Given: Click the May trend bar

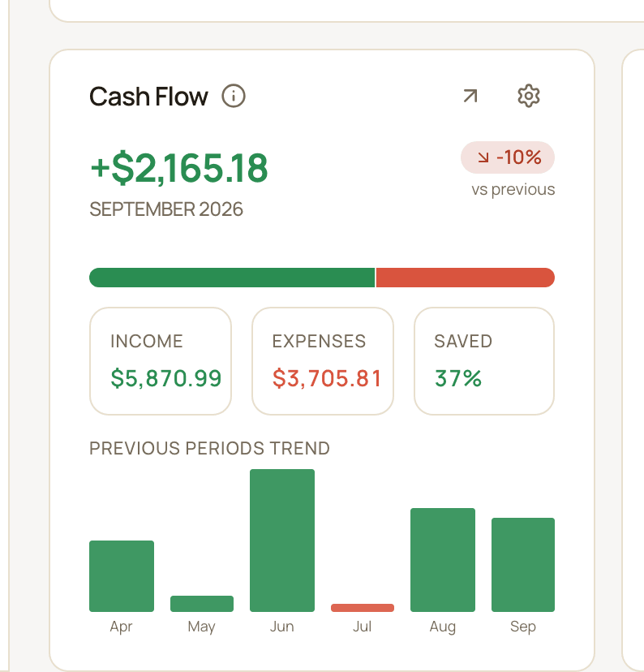Looking at the screenshot, I should pyautogui.click(x=202, y=604).
